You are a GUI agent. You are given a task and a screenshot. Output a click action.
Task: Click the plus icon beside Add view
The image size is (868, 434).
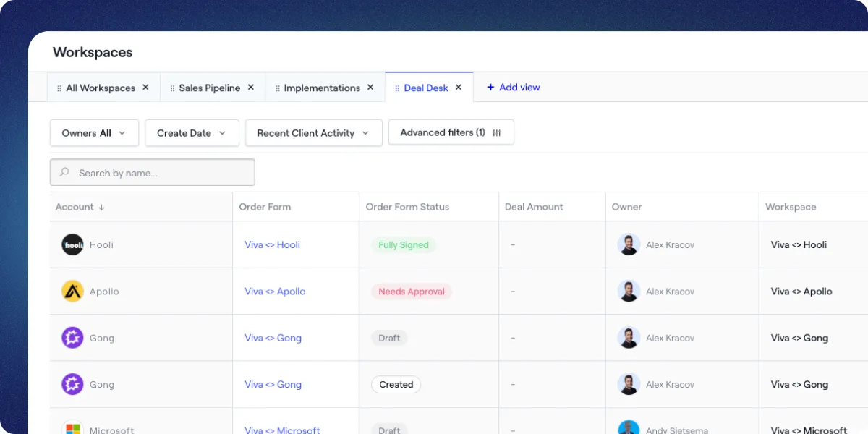tap(490, 88)
